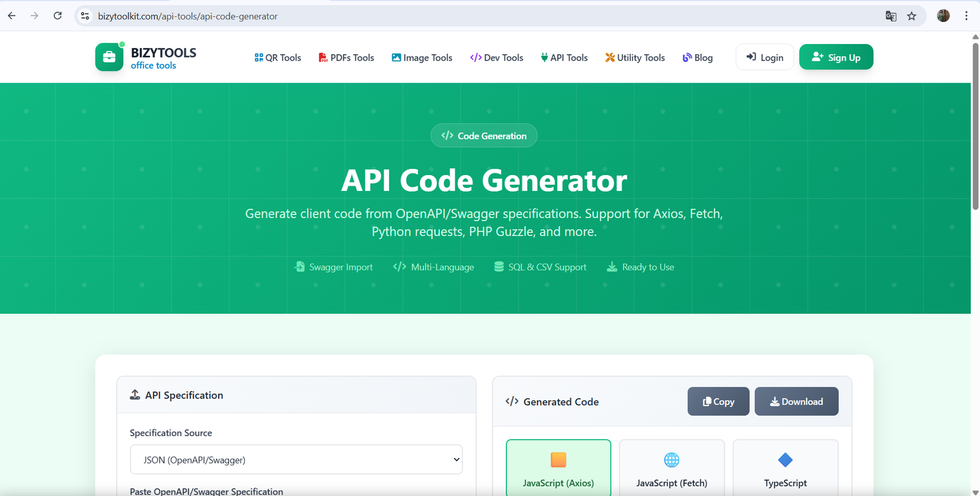The height and width of the screenshot is (496, 980).
Task: Click the API Specification upload icon
Action: [135, 395]
